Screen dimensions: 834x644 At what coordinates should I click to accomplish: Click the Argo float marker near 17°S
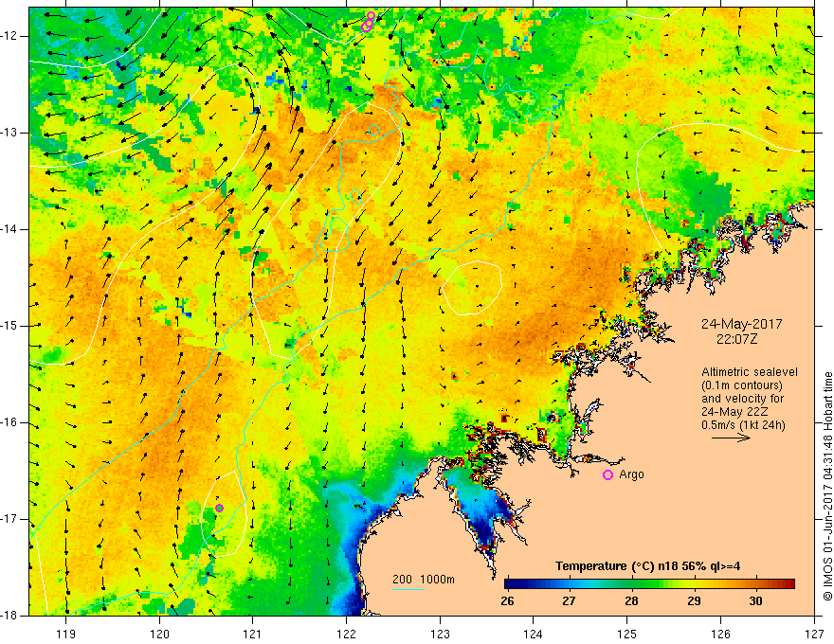pos(219,508)
